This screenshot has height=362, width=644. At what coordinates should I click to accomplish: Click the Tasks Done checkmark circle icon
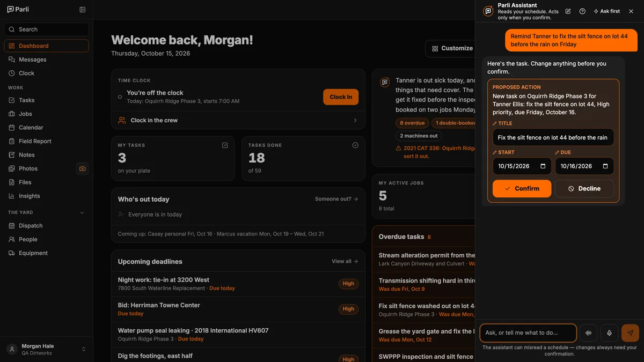(355, 145)
